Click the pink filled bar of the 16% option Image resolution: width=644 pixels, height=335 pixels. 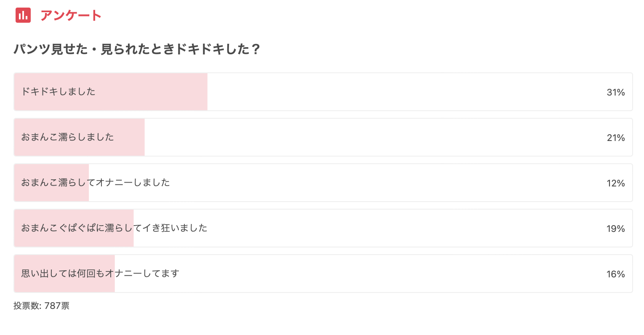click(64, 274)
